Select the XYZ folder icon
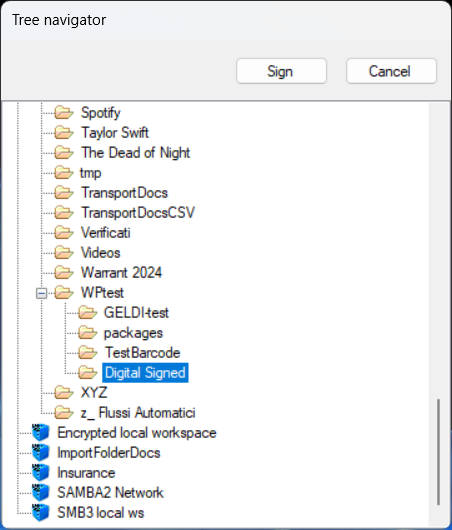The height and width of the screenshot is (530, 452). point(64,393)
